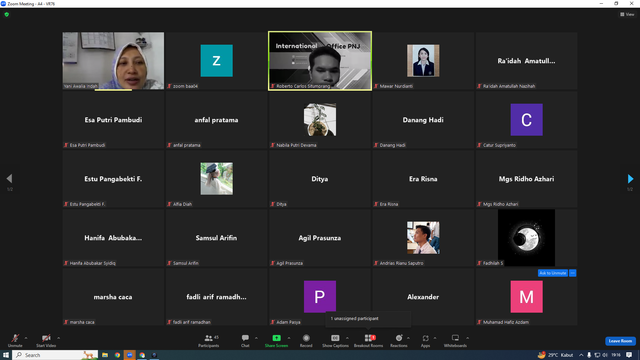The height and width of the screenshot is (360, 640).
Task: Select Andrias Rianu Saputro's photo tile
Action: [x=423, y=238]
